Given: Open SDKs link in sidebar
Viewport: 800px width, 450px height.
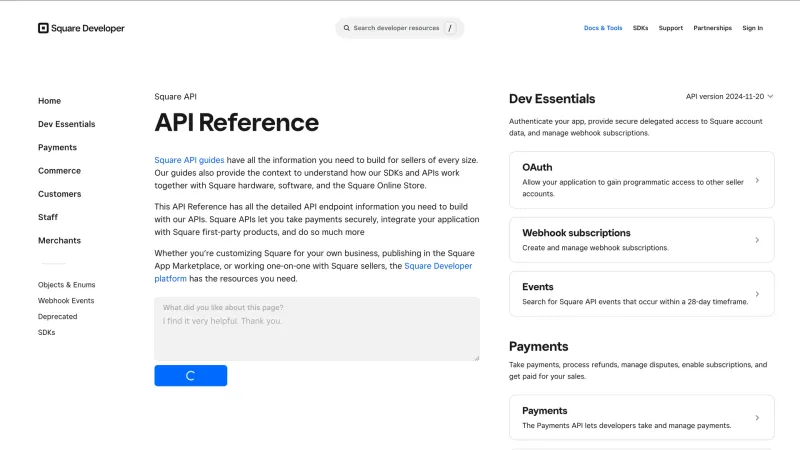Looking at the screenshot, I should [x=46, y=332].
